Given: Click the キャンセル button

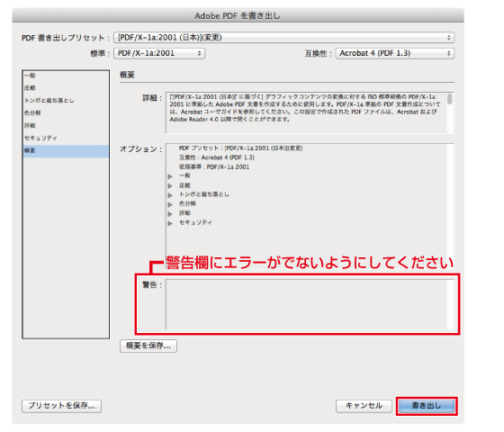Looking at the screenshot, I should pyautogui.click(x=364, y=406).
